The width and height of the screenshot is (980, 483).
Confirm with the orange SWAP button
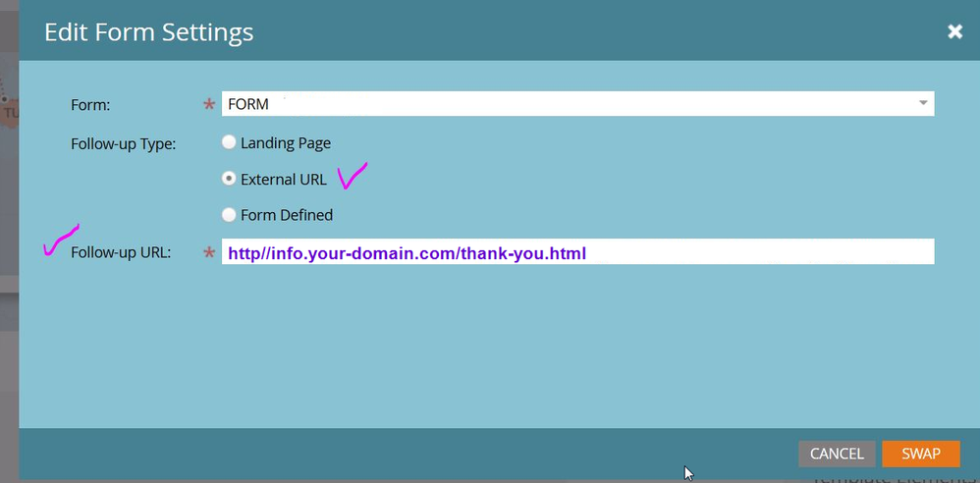click(x=921, y=454)
